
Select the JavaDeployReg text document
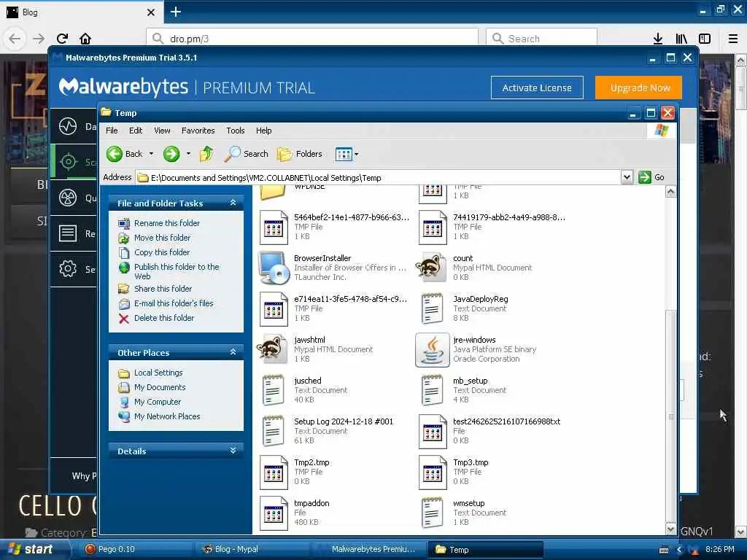pyautogui.click(x=432, y=308)
